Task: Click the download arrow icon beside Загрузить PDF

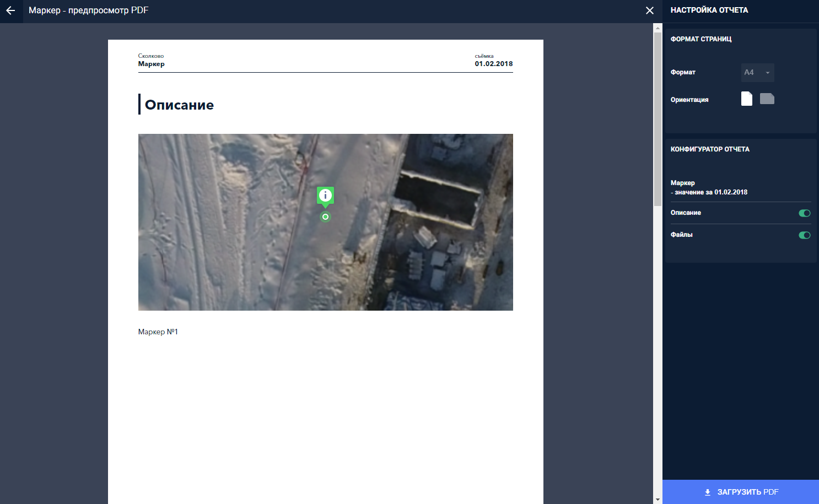Action: click(x=708, y=492)
